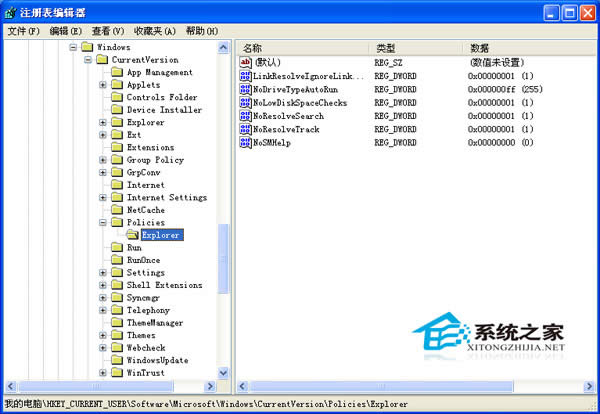Select the NoDriveTypeAutoRun value name

(295, 90)
